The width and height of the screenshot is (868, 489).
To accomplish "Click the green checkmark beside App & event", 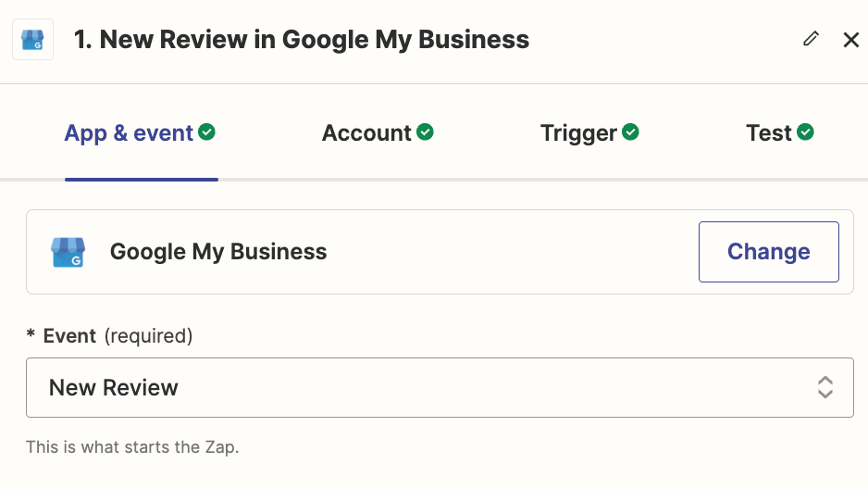I will tap(207, 132).
